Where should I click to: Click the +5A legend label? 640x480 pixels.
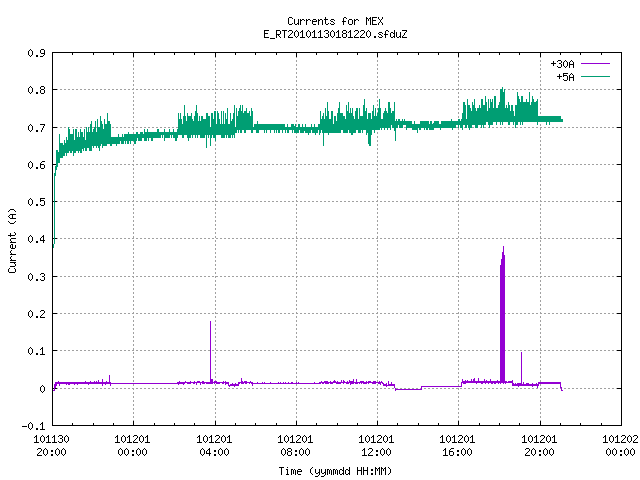click(x=565, y=77)
